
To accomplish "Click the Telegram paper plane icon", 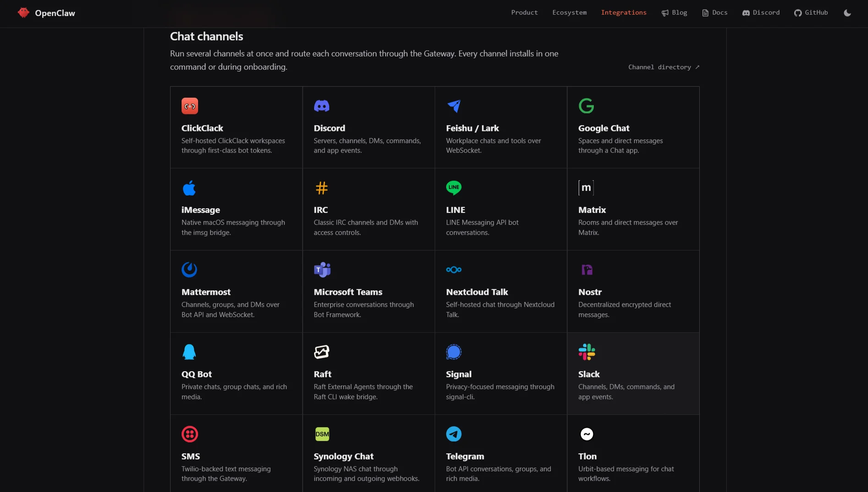I will tap(454, 434).
